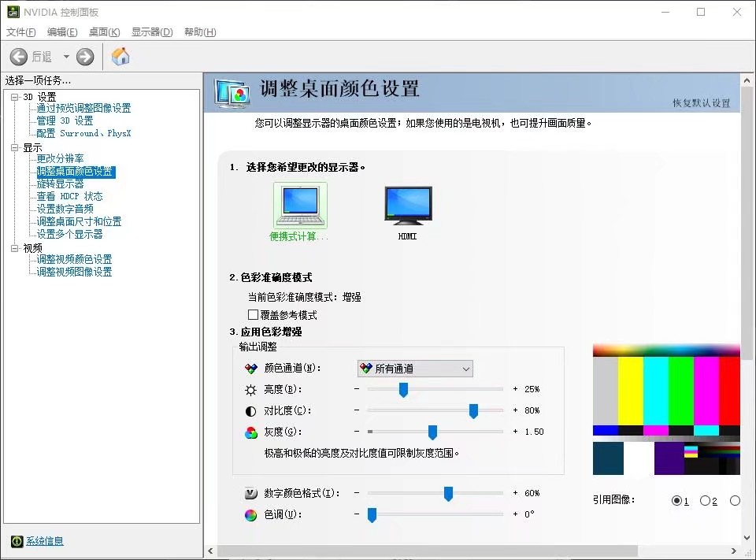Open 管理 3D 设置

(65, 121)
